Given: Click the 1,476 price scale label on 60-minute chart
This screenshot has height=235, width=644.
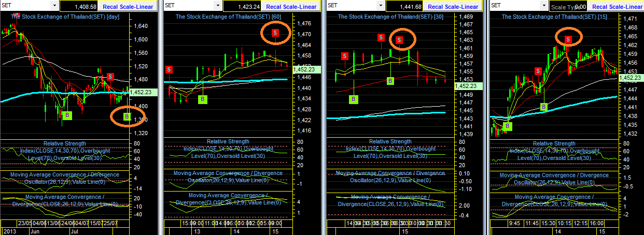Looking at the screenshot, I should coord(304,24).
